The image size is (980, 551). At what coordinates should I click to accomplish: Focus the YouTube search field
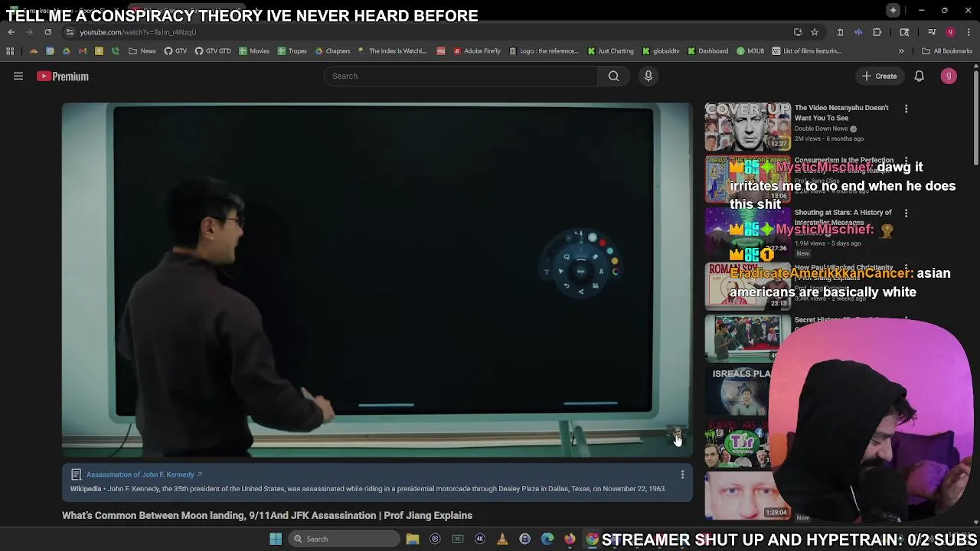click(x=461, y=76)
